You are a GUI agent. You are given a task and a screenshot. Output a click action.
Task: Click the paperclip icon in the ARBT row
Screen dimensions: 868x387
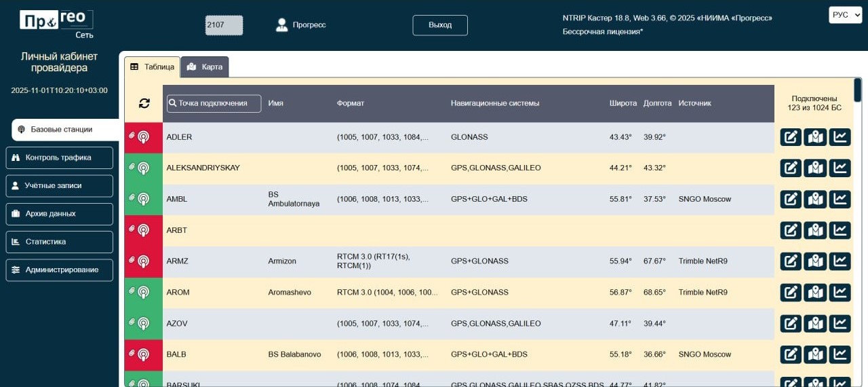point(133,229)
